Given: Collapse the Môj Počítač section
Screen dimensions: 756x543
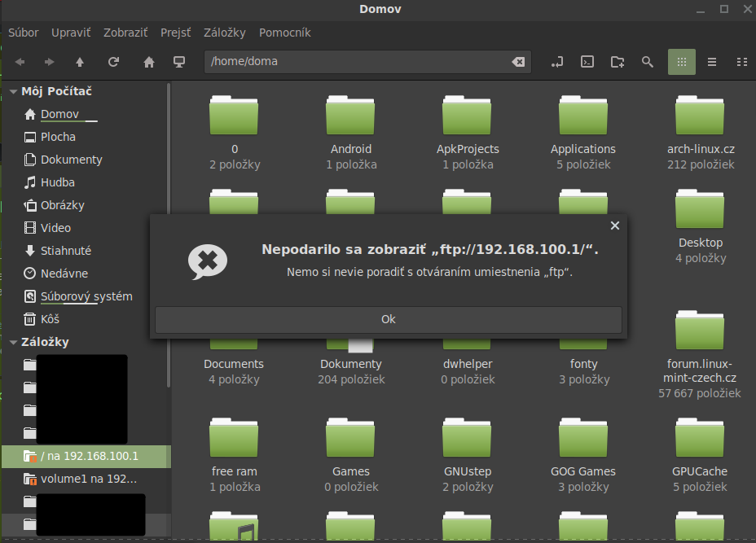Looking at the screenshot, I should tap(13, 92).
